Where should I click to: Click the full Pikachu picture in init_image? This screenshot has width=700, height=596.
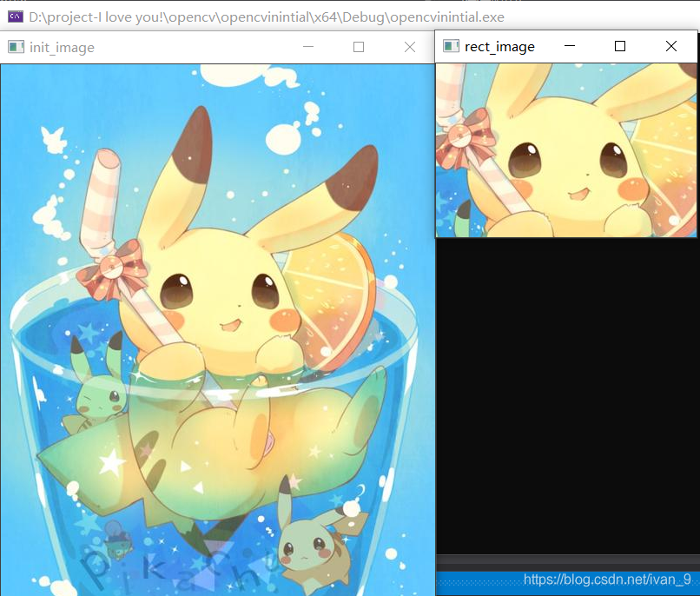[x=217, y=330]
